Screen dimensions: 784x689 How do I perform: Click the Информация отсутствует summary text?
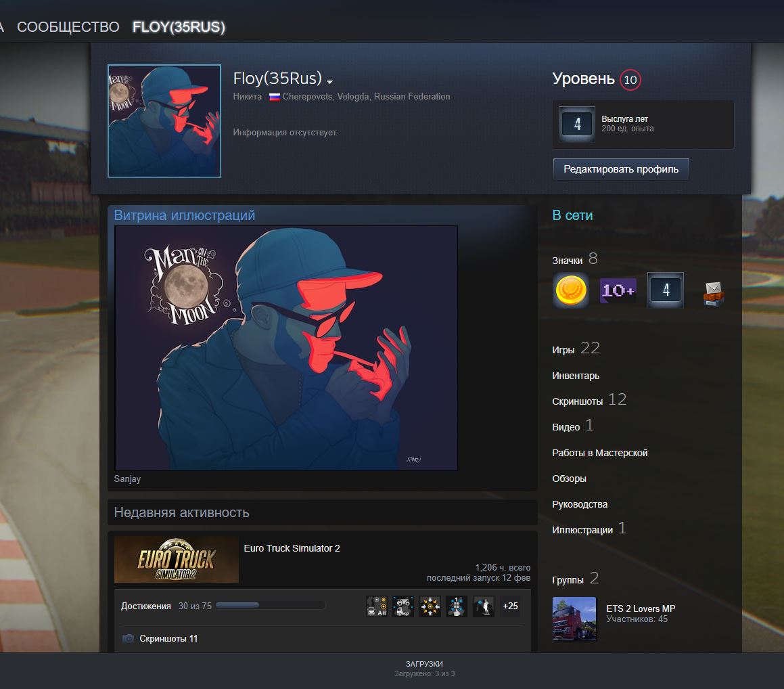click(x=285, y=133)
